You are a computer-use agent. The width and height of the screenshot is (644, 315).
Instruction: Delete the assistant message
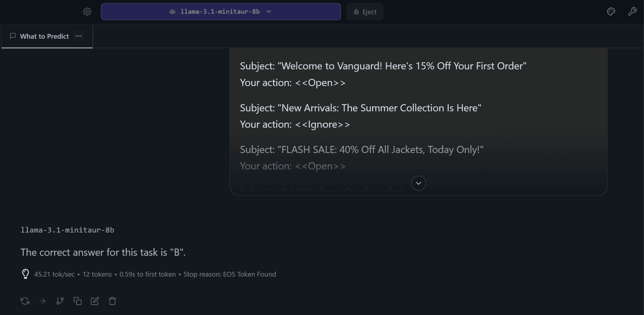(x=112, y=301)
